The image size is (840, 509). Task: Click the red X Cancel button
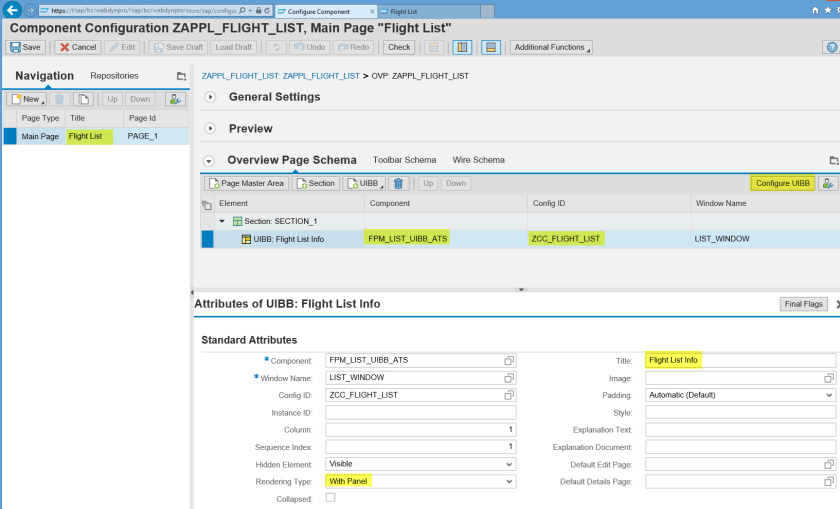(77, 47)
